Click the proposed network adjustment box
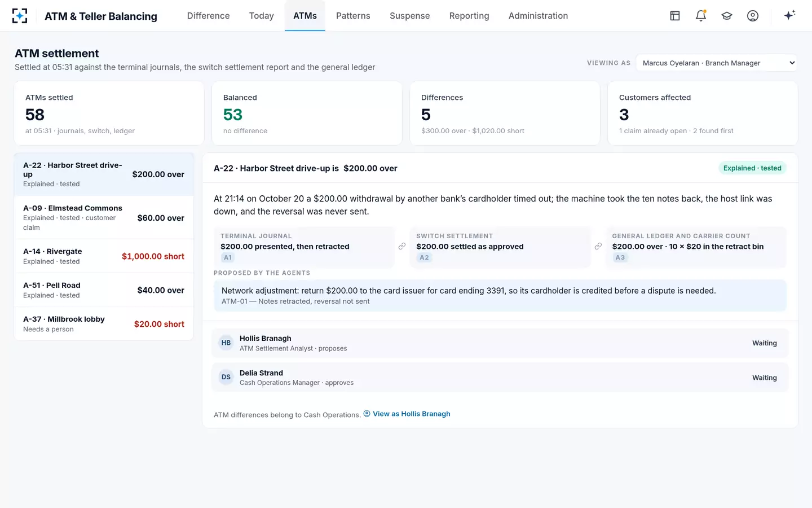The image size is (812, 508). click(x=500, y=295)
